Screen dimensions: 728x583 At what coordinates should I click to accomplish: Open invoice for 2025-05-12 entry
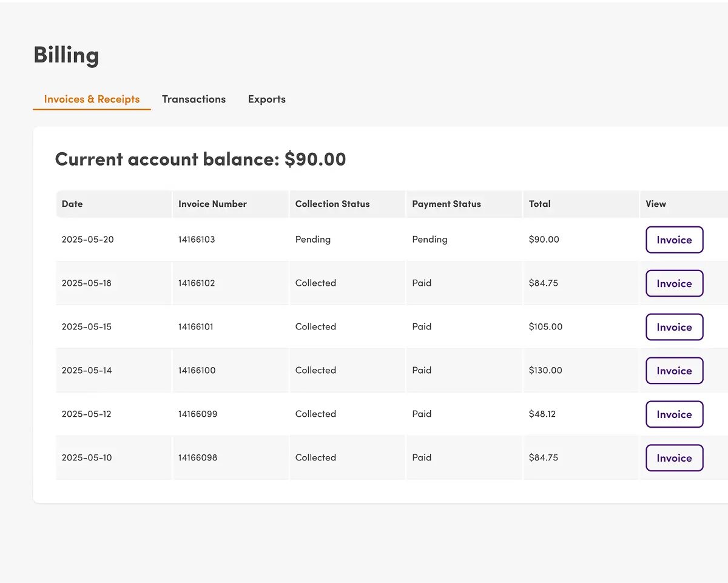point(674,414)
